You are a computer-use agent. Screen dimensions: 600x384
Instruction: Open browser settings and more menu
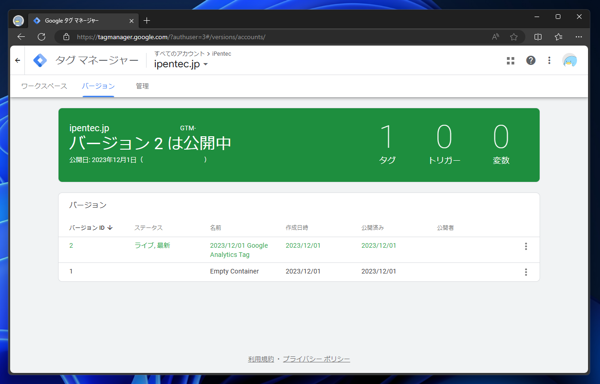click(x=579, y=37)
